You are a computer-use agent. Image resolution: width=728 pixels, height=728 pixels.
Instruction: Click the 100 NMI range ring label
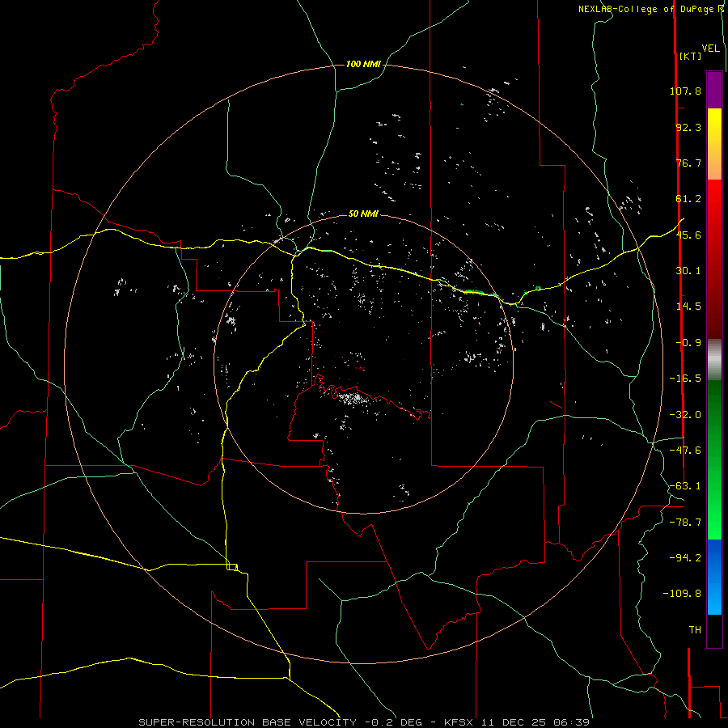tap(363, 64)
